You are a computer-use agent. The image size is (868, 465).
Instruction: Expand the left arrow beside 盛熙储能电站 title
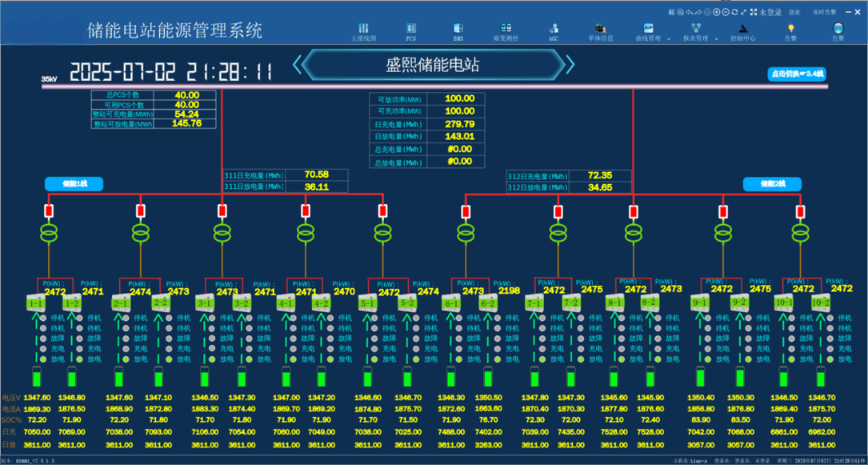click(x=297, y=65)
